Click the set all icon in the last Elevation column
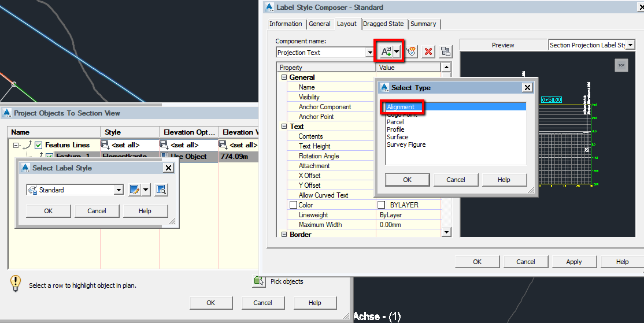Viewport: 644px width, 323px height. tap(223, 145)
